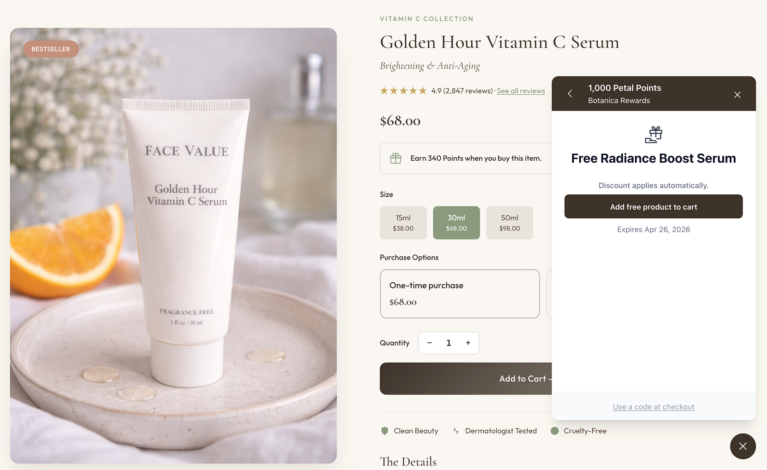
Task: Click the Clean Beauty shield icon
Action: (384, 431)
